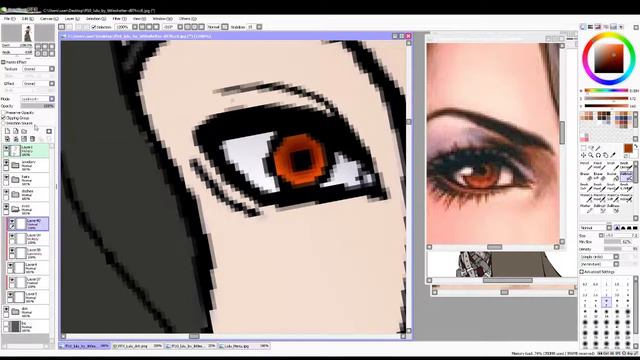
Task: Click the Redo toolbar button
Action: (70, 27)
